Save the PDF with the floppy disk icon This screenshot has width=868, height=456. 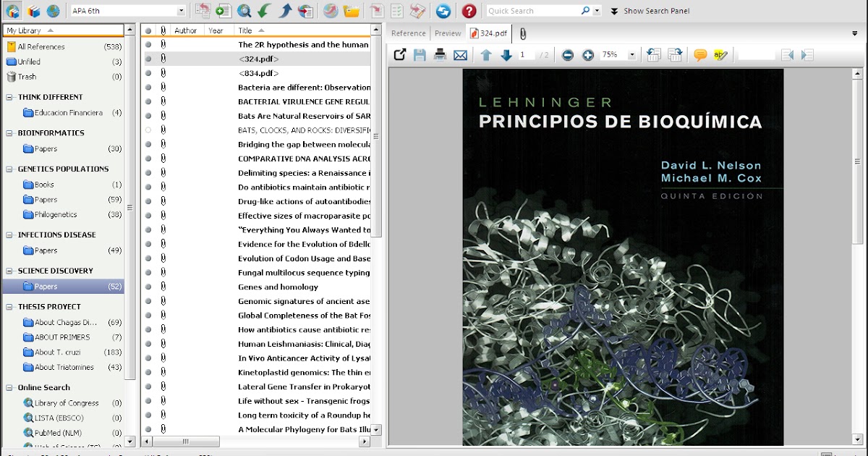(x=420, y=55)
